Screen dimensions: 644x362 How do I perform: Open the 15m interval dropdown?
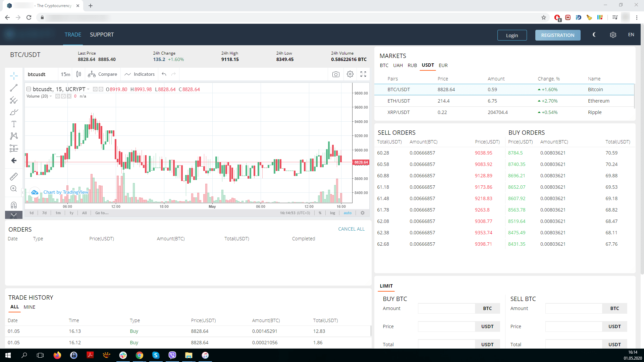pos(65,74)
